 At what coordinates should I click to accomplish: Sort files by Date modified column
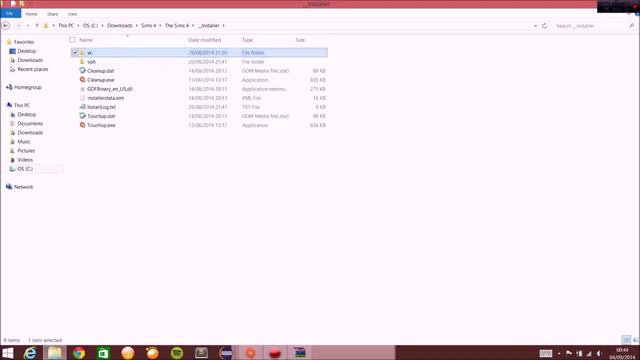pos(204,40)
